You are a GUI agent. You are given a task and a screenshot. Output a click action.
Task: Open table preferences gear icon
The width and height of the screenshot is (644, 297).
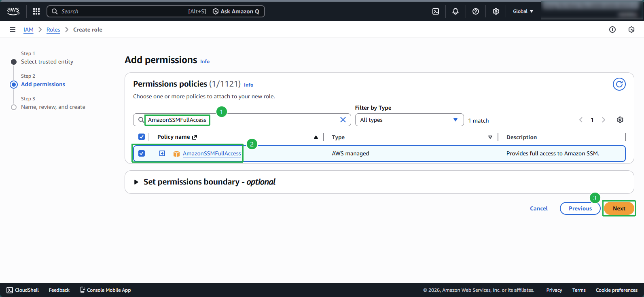(x=620, y=120)
